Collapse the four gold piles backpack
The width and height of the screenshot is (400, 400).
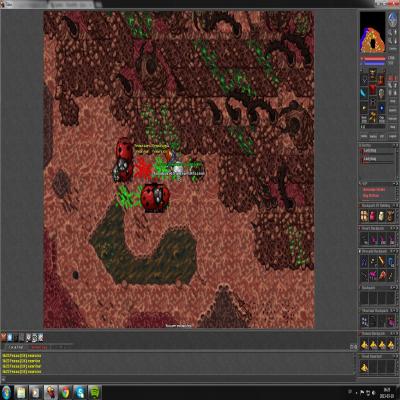(x=394, y=333)
